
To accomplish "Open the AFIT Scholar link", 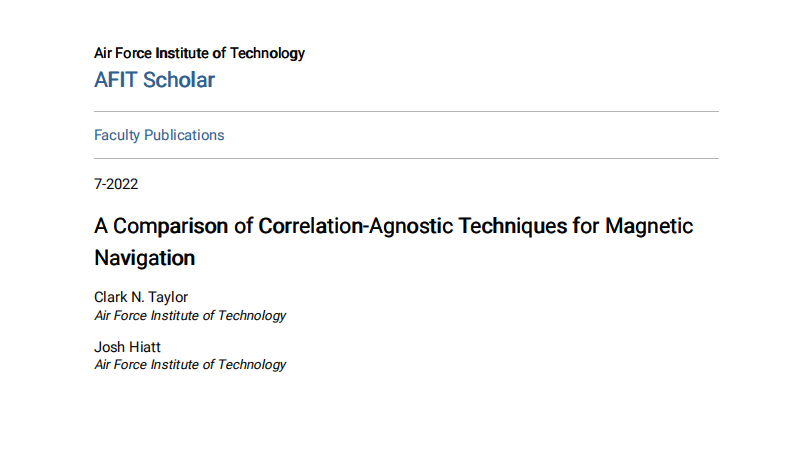I will (154, 80).
